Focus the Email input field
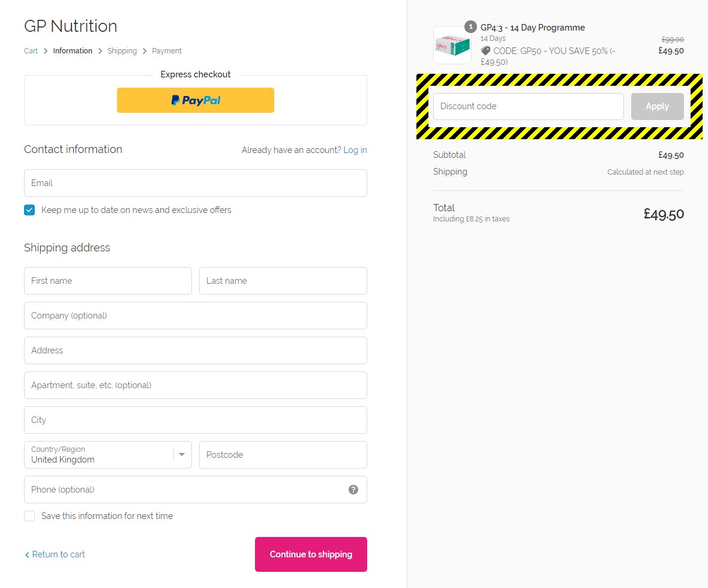 pos(196,183)
